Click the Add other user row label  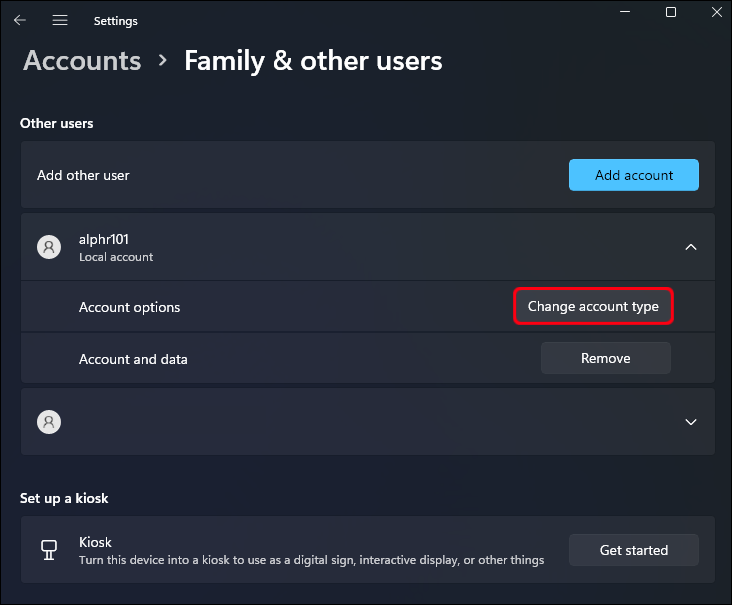[x=83, y=175]
